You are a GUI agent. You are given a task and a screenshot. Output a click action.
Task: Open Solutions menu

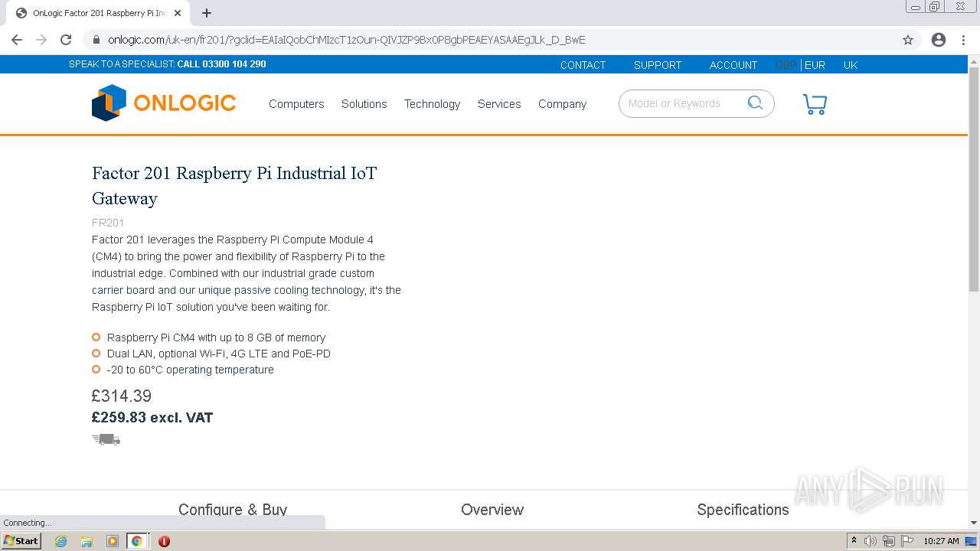(x=364, y=104)
